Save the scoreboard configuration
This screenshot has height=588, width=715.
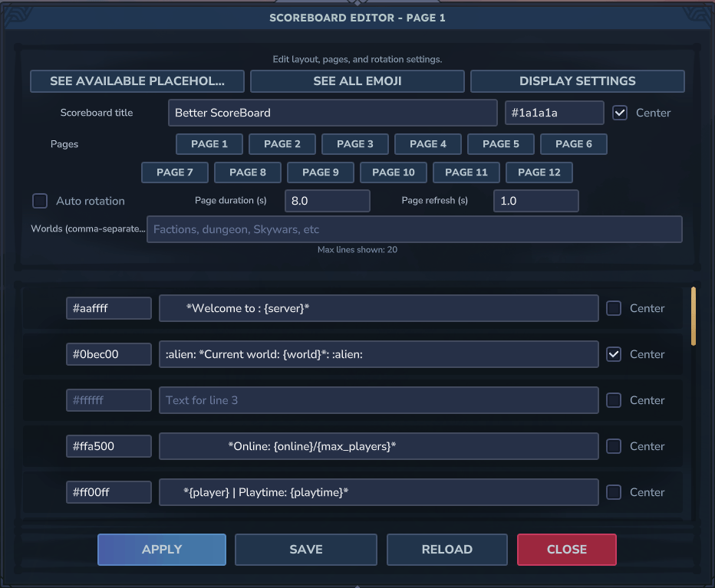coord(305,550)
